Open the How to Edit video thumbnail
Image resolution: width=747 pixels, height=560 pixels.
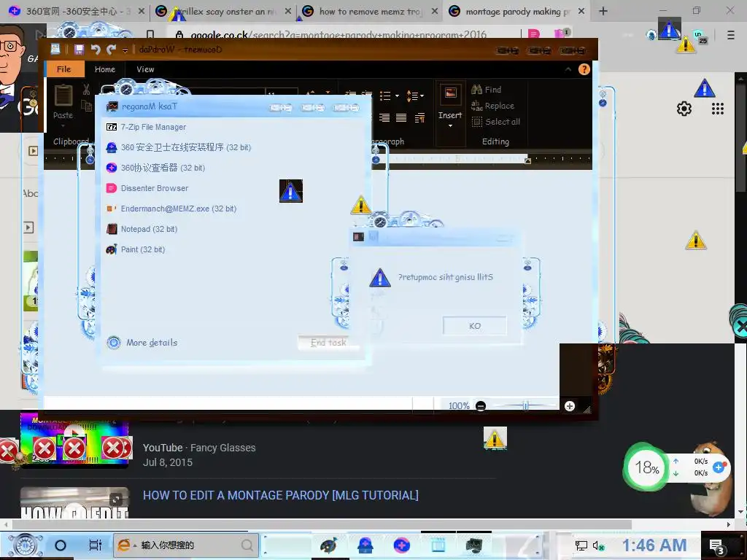[74, 502]
